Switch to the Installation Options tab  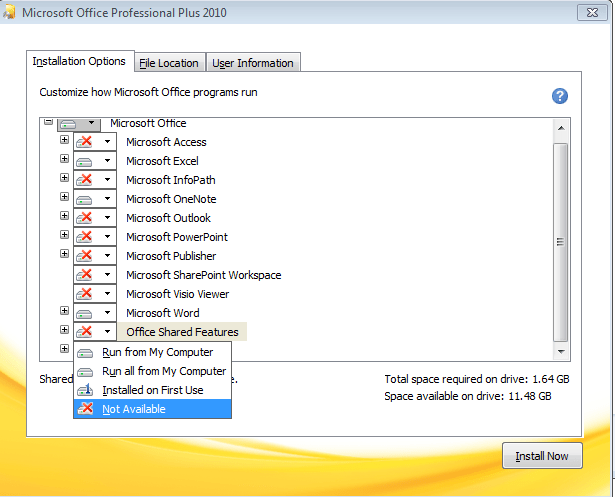pyautogui.click(x=80, y=61)
